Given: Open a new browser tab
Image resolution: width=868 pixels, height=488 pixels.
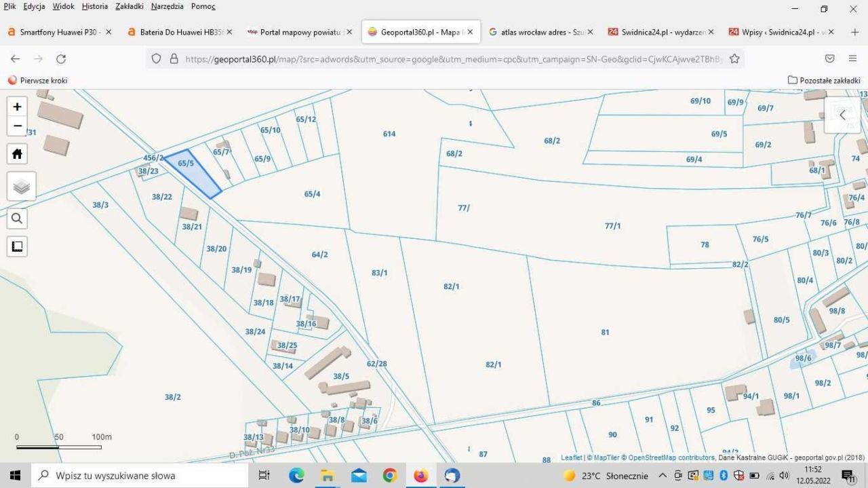Looking at the screenshot, I should (854, 32).
